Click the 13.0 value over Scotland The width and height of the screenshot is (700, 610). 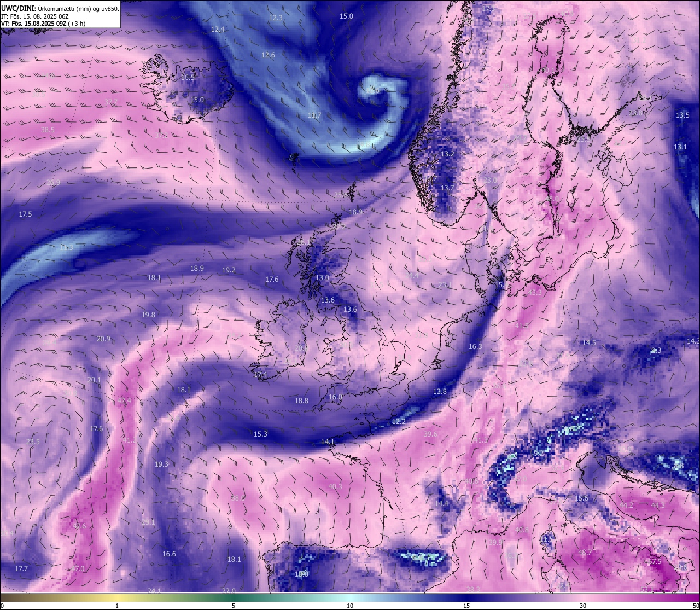pyautogui.click(x=322, y=277)
